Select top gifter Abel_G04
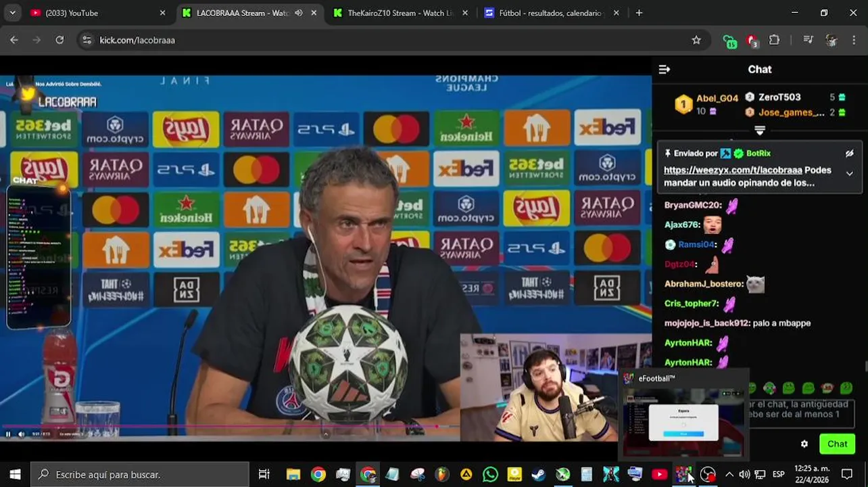The image size is (868, 487). (717, 98)
